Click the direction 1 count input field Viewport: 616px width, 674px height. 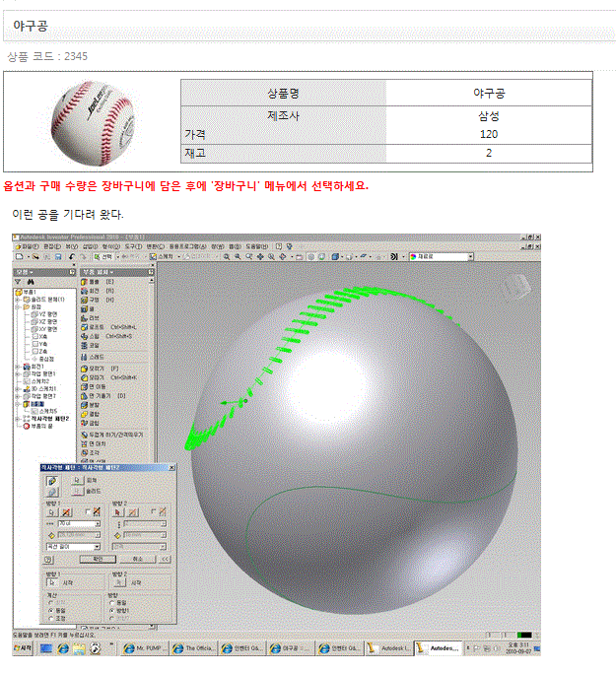coord(77,523)
